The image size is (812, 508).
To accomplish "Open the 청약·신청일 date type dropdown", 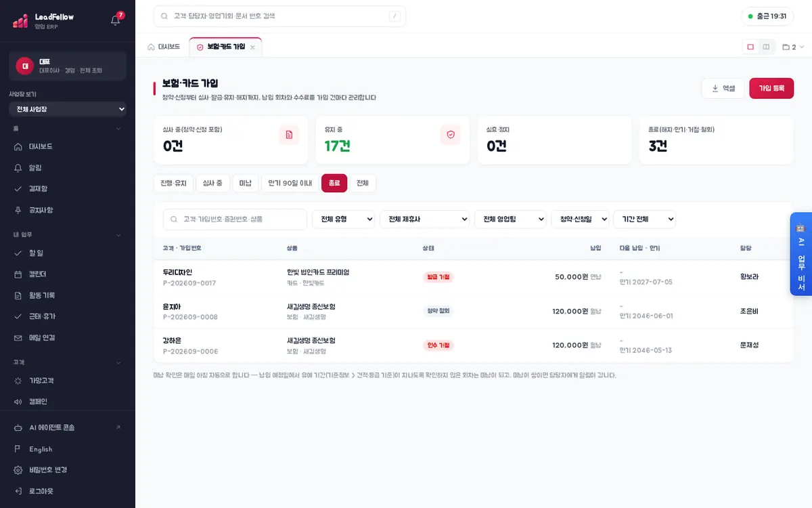I will pyautogui.click(x=580, y=219).
